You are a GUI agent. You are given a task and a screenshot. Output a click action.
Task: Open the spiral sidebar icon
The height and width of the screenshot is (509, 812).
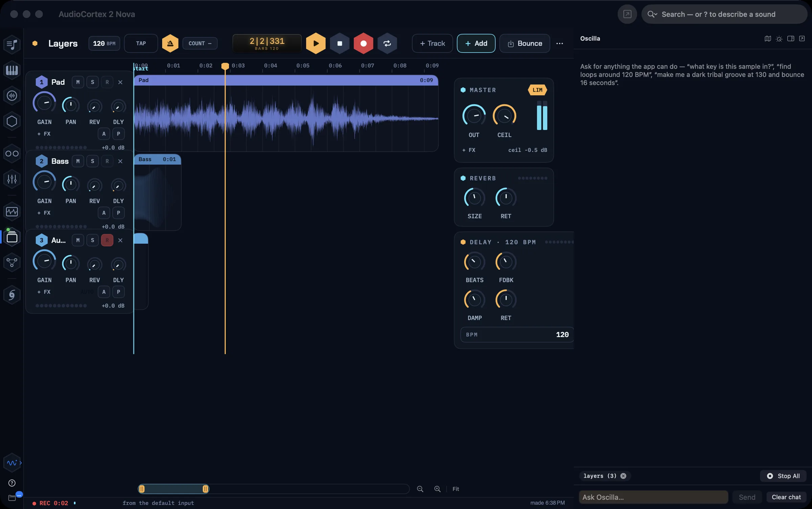coord(12,295)
